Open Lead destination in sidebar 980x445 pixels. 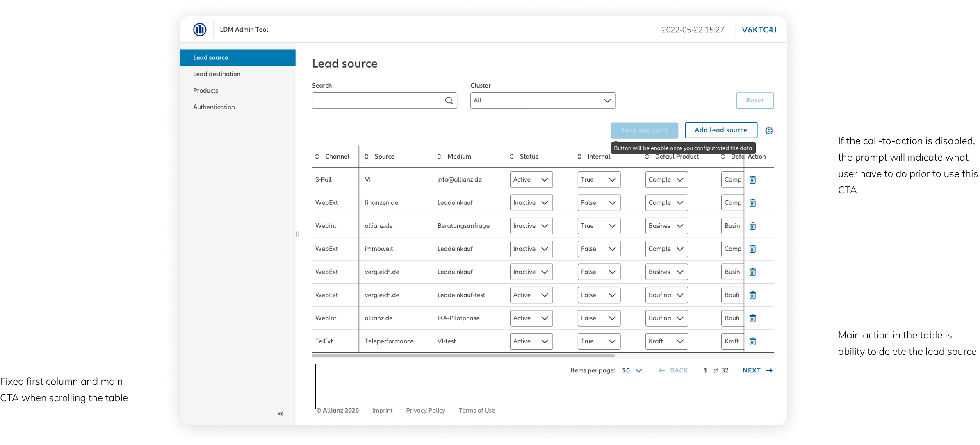[x=217, y=74]
